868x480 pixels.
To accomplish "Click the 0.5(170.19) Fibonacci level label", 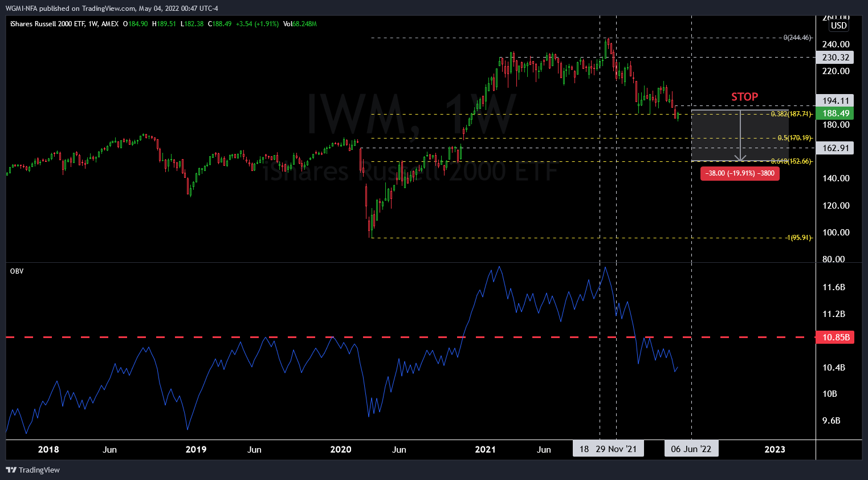I will click(x=794, y=138).
